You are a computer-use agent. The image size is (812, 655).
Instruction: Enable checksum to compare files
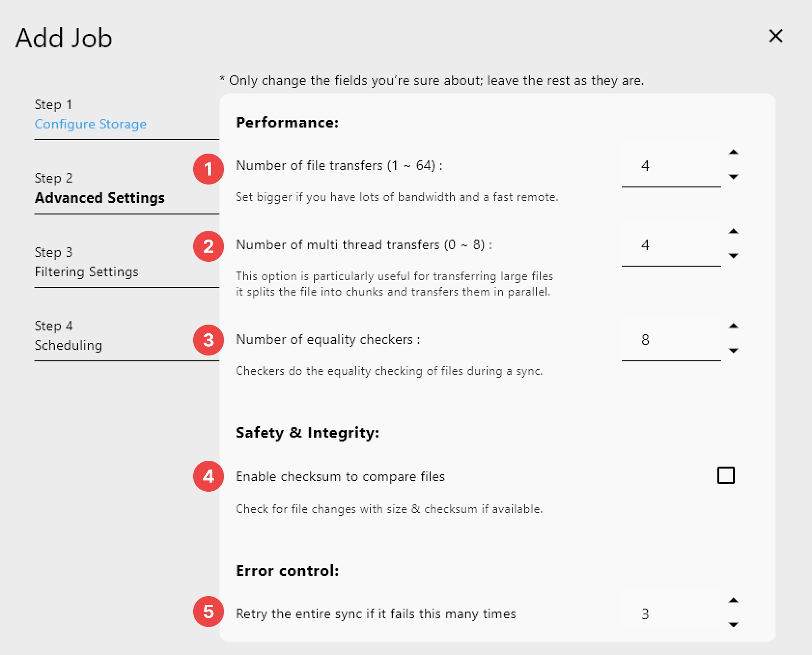pyautogui.click(x=726, y=475)
